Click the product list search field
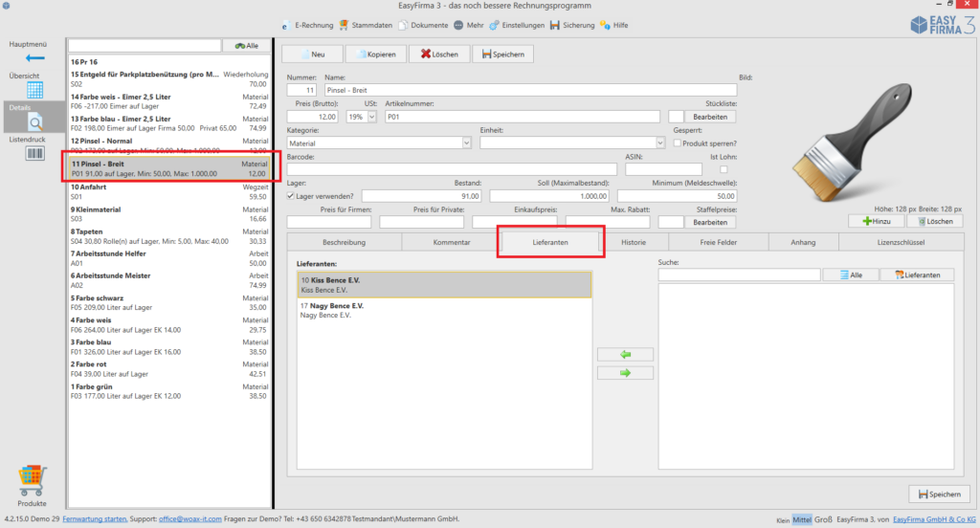This screenshot has height=528, width=980. tap(145, 46)
